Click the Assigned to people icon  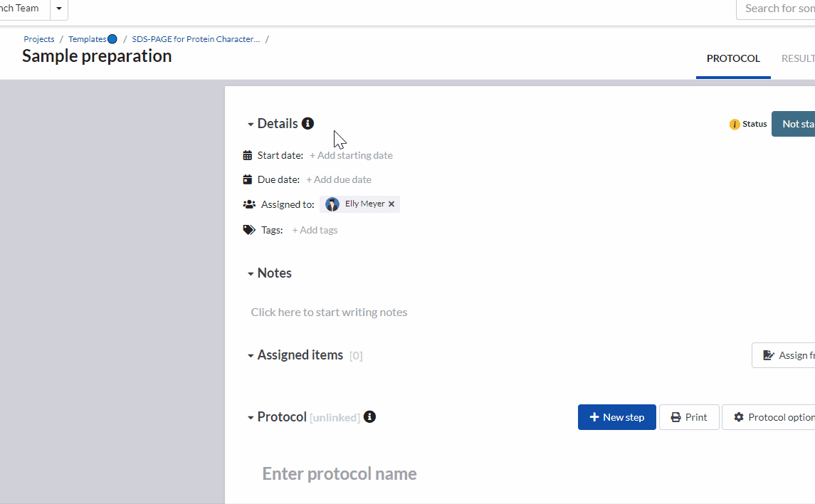pyautogui.click(x=248, y=204)
